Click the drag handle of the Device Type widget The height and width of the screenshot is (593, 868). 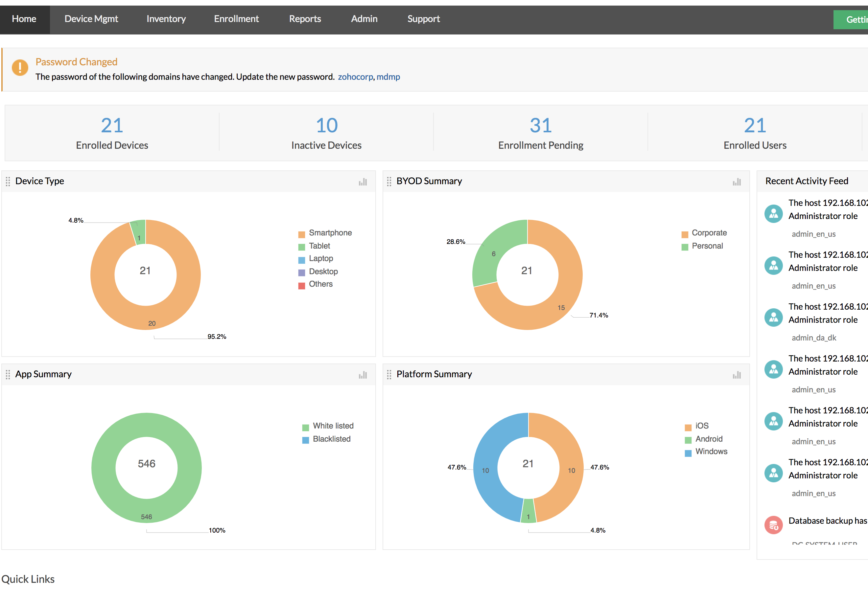tap(8, 182)
